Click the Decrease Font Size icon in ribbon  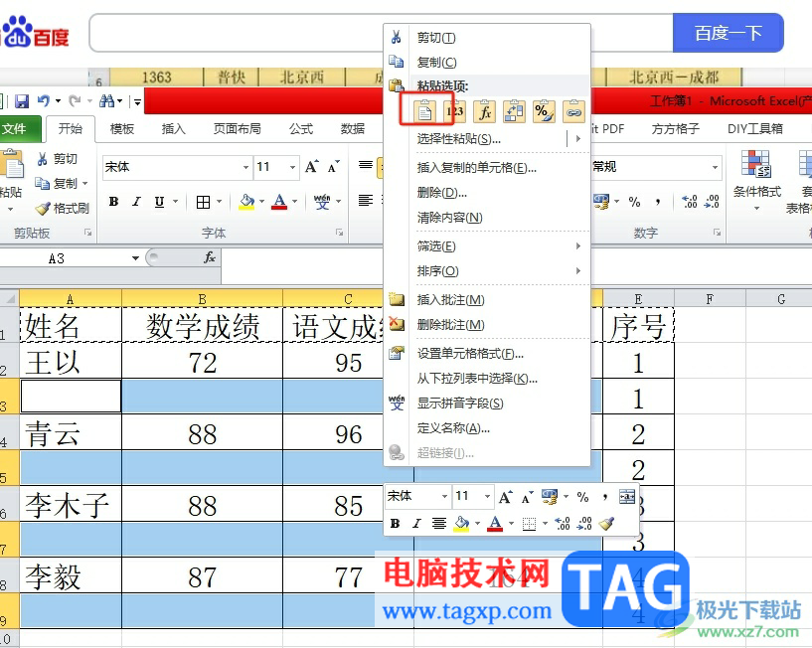pyautogui.click(x=334, y=167)
